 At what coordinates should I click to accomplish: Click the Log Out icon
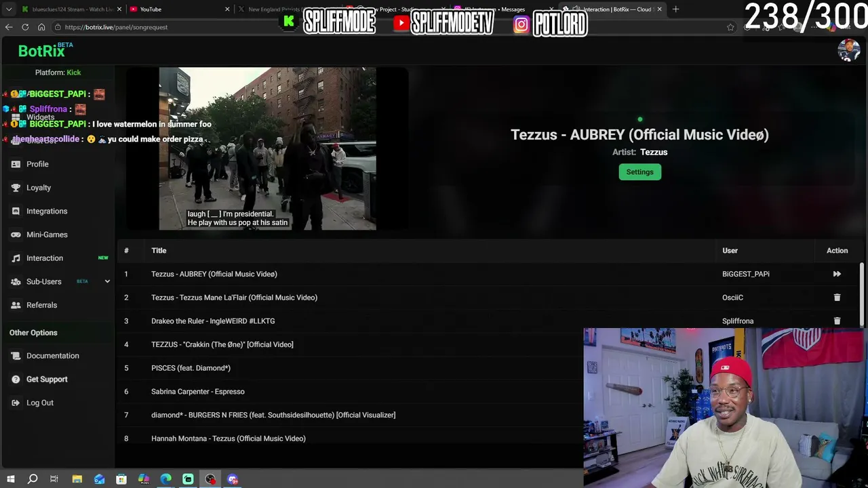(16, 403)
